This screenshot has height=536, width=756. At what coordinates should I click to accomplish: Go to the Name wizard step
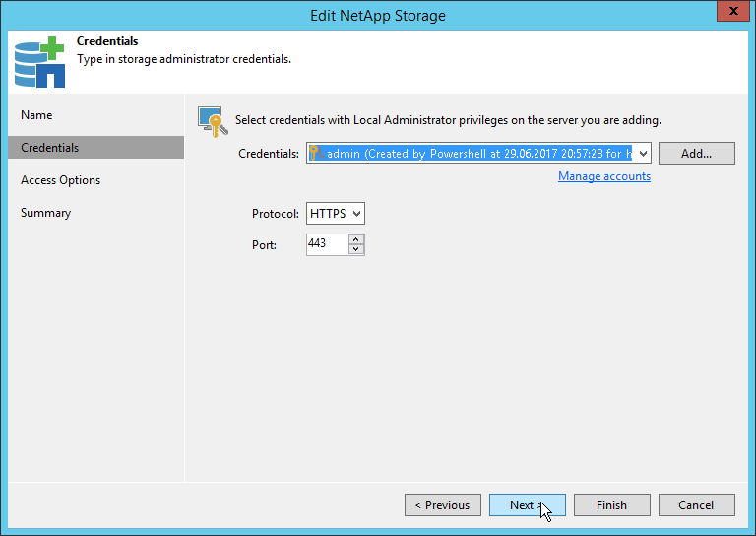(x=36, y=115)
